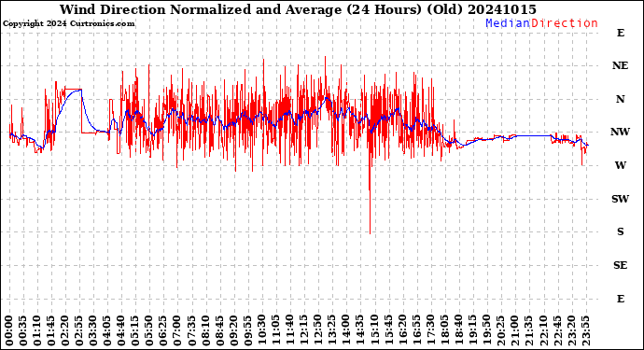
Task: Click the 18:40 time label
Action: [x=458, y=330]
